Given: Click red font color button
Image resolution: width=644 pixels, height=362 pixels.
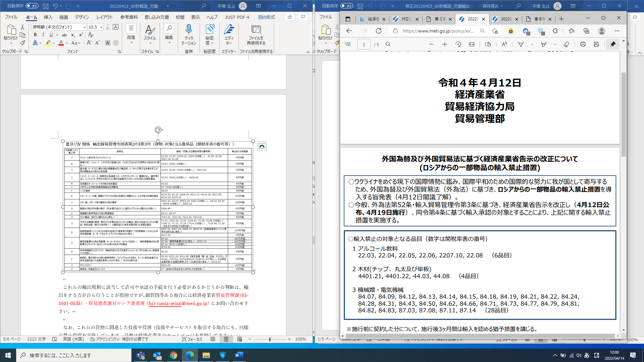Looking at the screenshot, I should [x=61, y=43].
